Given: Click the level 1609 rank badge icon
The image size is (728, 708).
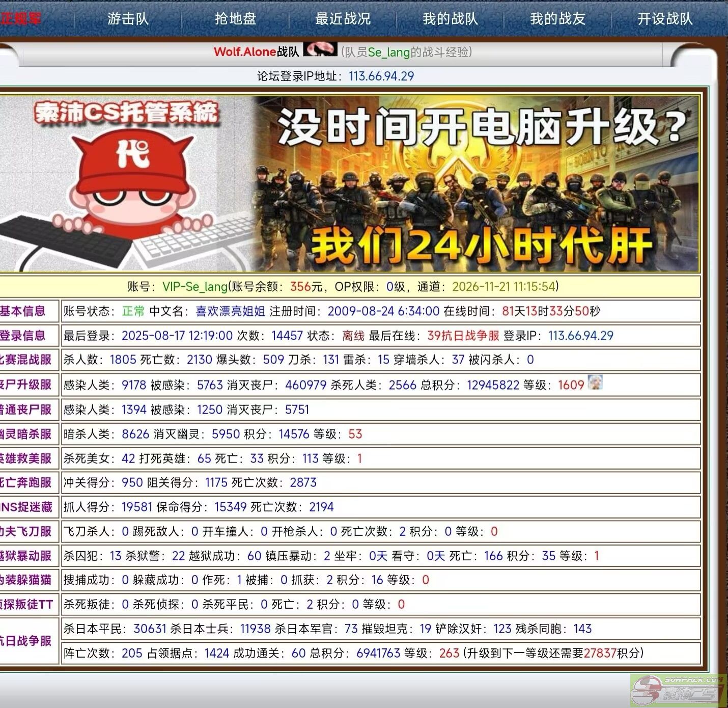Looking at the screenshot, I should pos(595,383).
